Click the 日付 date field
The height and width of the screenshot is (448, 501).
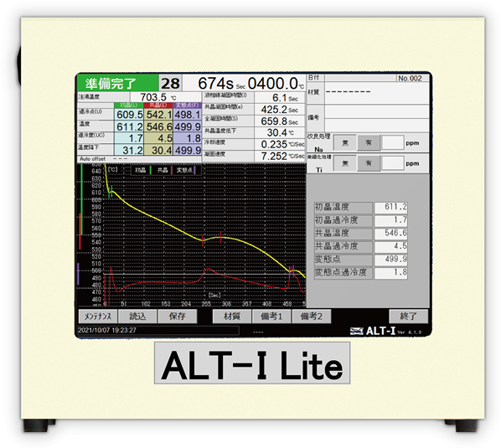tap(360, 78)
